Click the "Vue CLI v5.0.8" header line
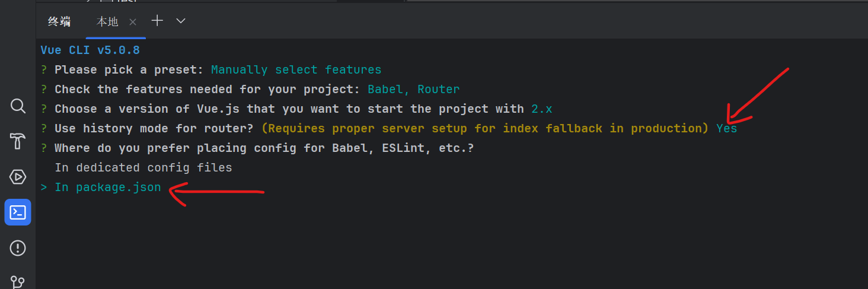The height and width of the screenshot is (289, 868). coord(90,50)
